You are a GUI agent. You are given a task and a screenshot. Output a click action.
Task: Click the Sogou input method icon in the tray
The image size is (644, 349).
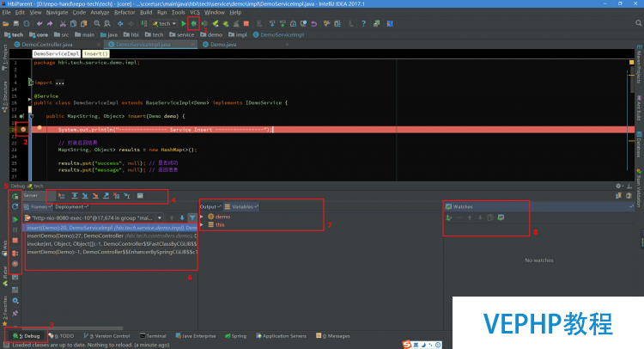pyautogui.click(x=407, y=345)
